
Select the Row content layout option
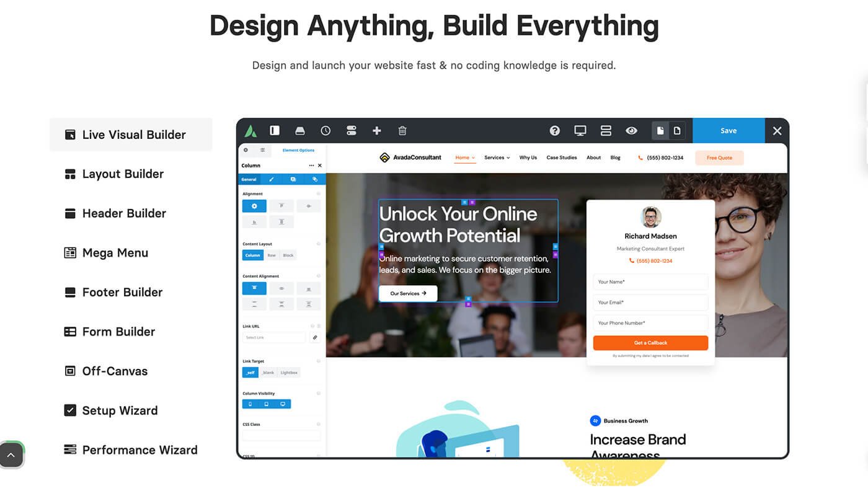coord(272,255)
